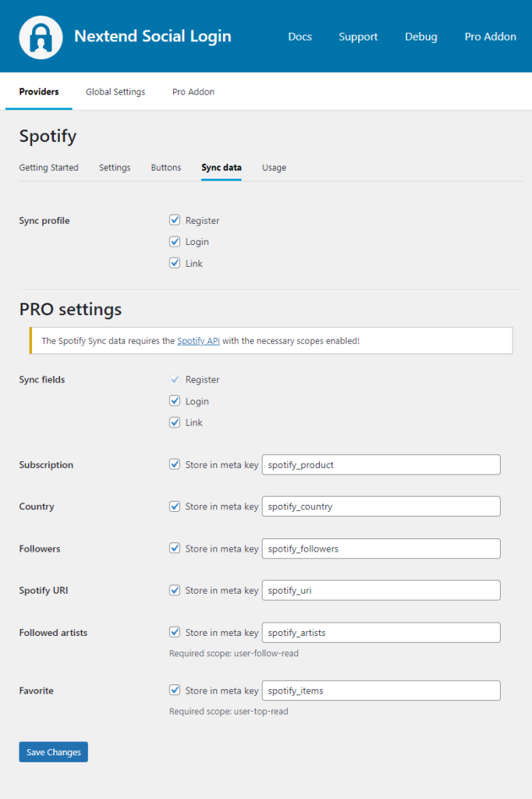This screenshot has height=799, width=532.
Task: Toggle the Login checkbox under Sync fields
Action: [x=175, y=401]
